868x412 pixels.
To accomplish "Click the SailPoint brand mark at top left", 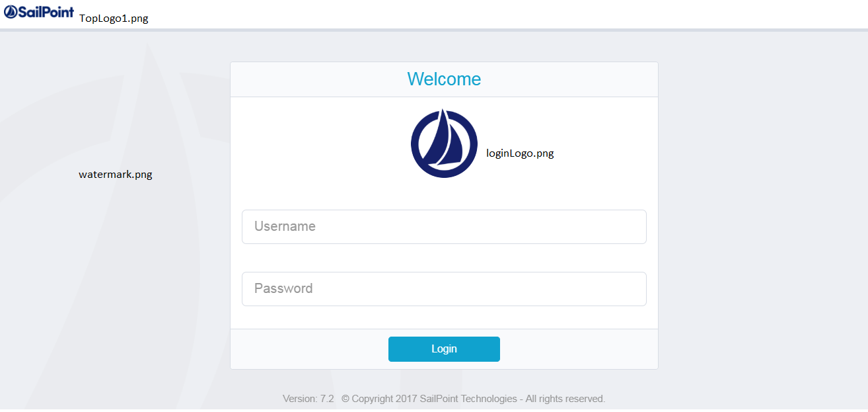I will 40,12.
